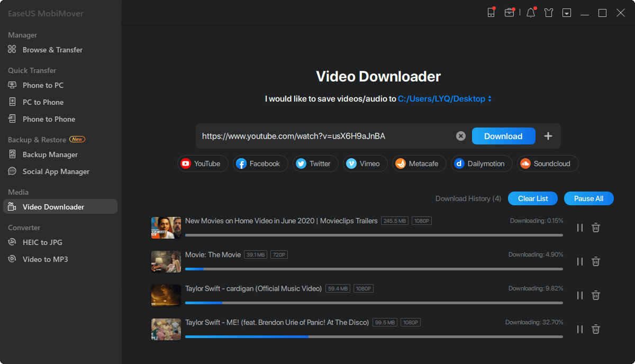Click the Backup Manager icon
This screenshot has width=635, height=364.
12,154
